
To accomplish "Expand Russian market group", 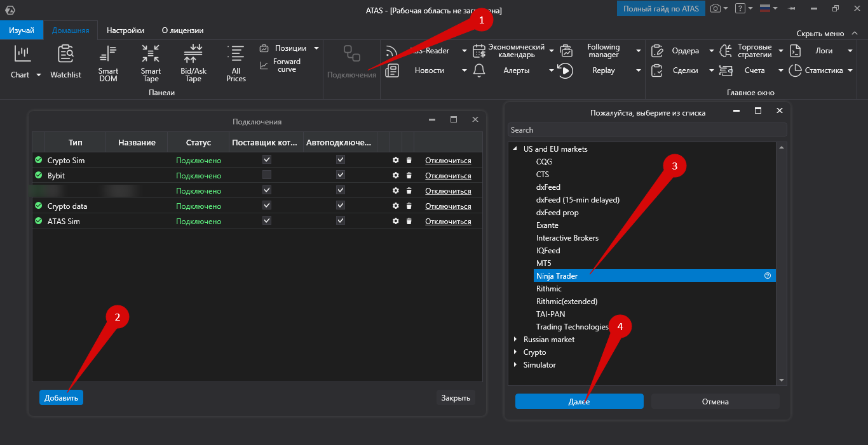I will click(516, 340).
